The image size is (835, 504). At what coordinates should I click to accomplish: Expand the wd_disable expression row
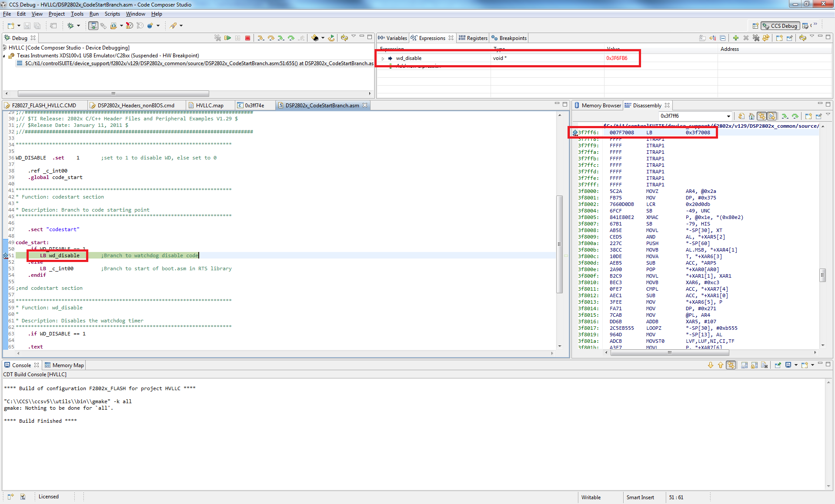click(x=383, y=58)
